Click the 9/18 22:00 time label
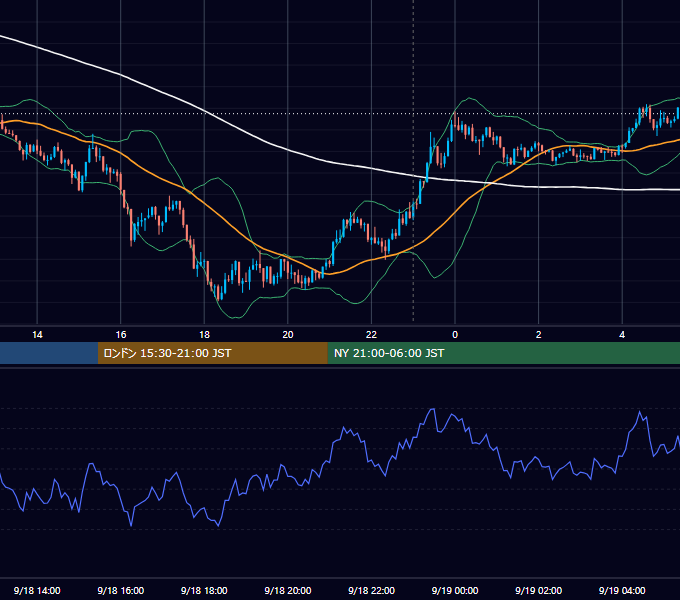The image size is (680, 600). (x=371, y=590)
